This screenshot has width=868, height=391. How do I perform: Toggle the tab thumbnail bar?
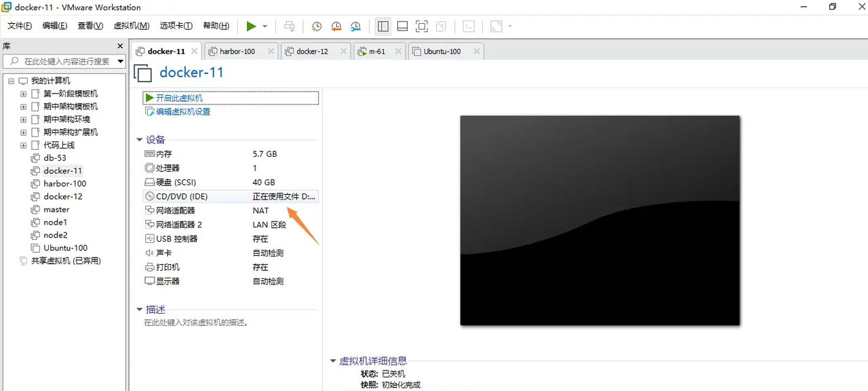(401, 26)
